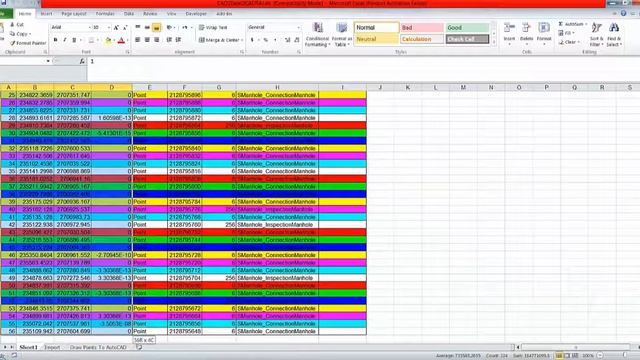Viewport: 640px width, 360px height.
Task: Center text horizontally in Alignment group
Action: point(147,40)
